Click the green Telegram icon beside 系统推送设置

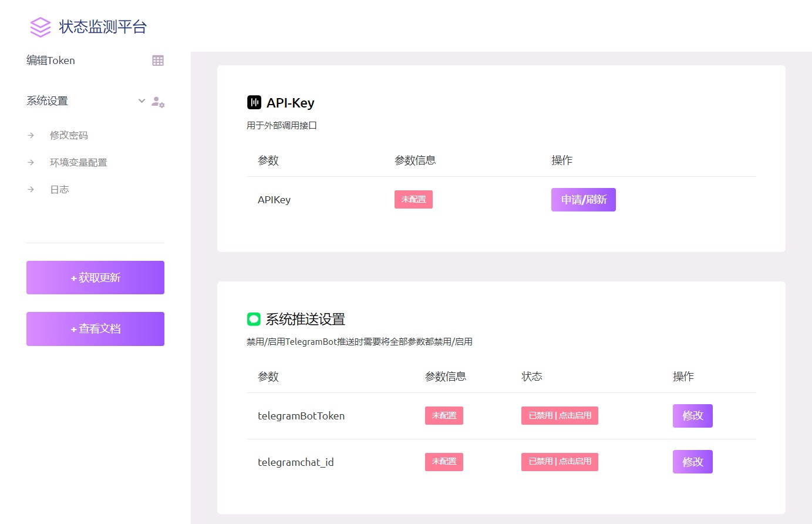(x=254, y=319)
